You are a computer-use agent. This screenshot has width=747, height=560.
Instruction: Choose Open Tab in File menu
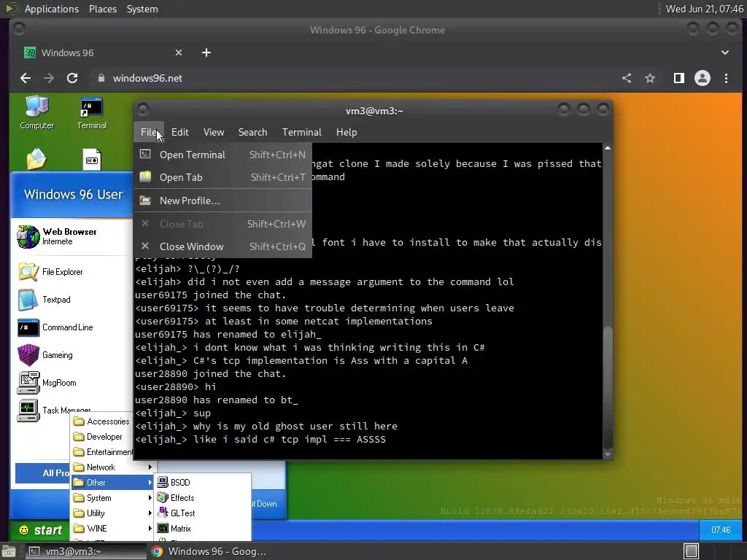pyautogui.click(x=222, y=177)
